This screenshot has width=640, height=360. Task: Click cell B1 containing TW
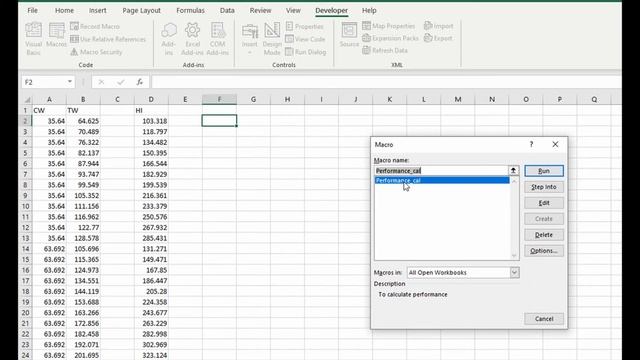(83, 110)
